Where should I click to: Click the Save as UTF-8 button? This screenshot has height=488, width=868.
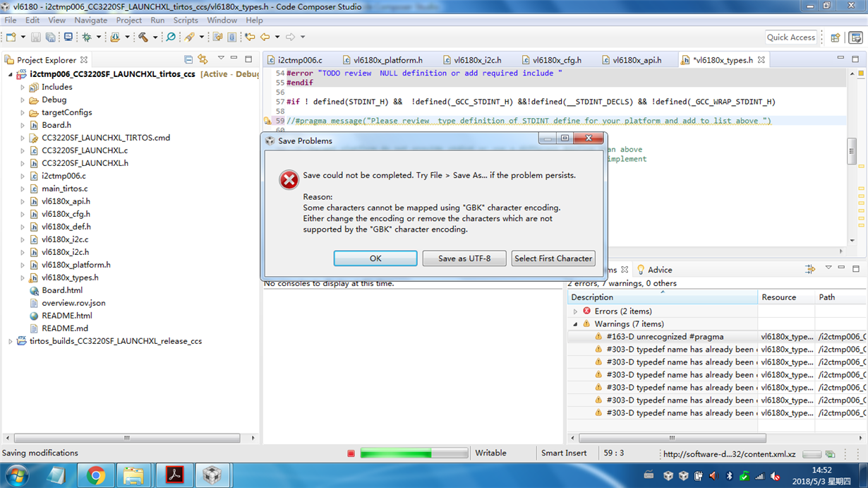[x=464, y=258]
